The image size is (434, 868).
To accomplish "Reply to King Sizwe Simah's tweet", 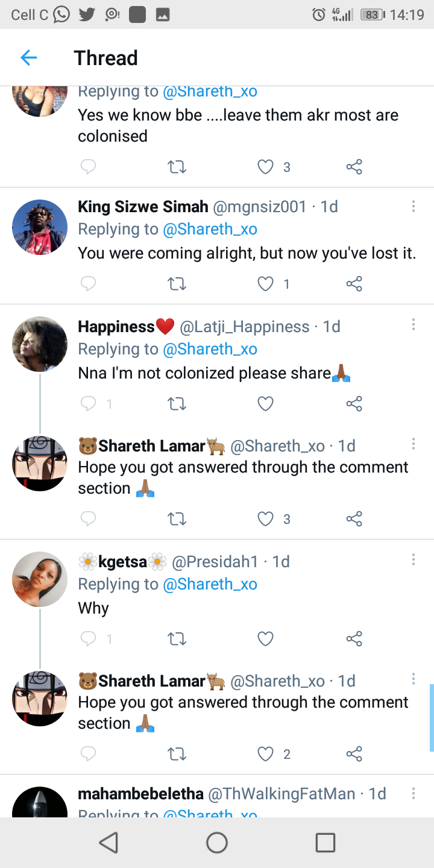I will click(89, 283).
